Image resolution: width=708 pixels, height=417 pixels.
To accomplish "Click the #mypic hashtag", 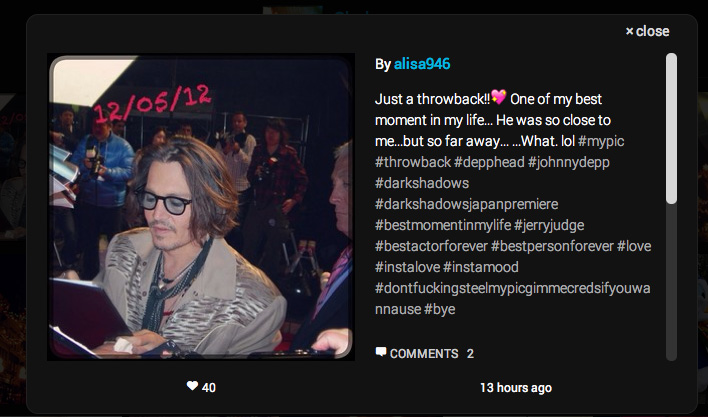I will tap(601, 141).
